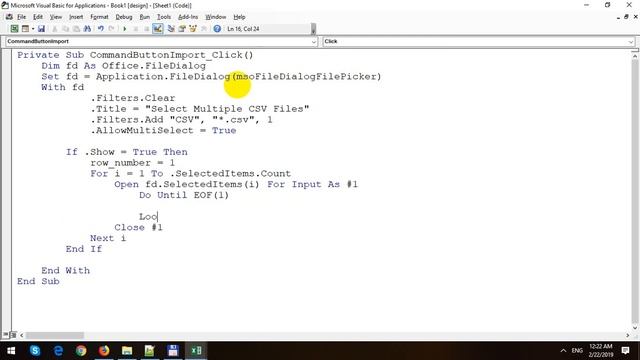Undo the last edit via toolbar arrow
The width and height of the screenshot is (640, 360).
[100, 29]
